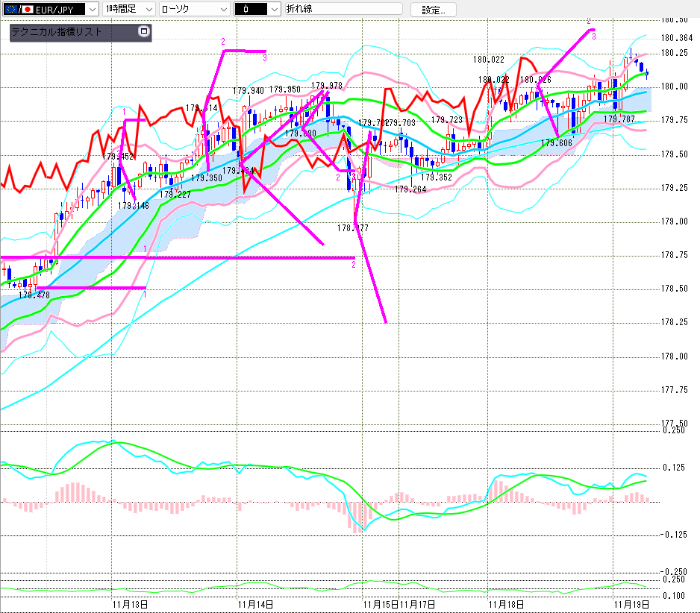
Task: Click the EU flag icon in pair selector
Action: 10,9
